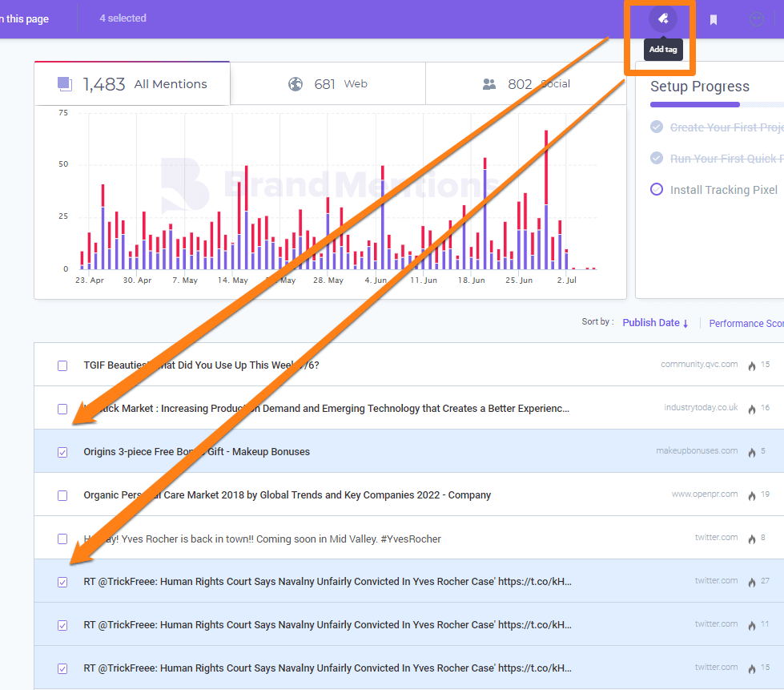Click the score 11 value
784x690 pixels.
(765, 624)
